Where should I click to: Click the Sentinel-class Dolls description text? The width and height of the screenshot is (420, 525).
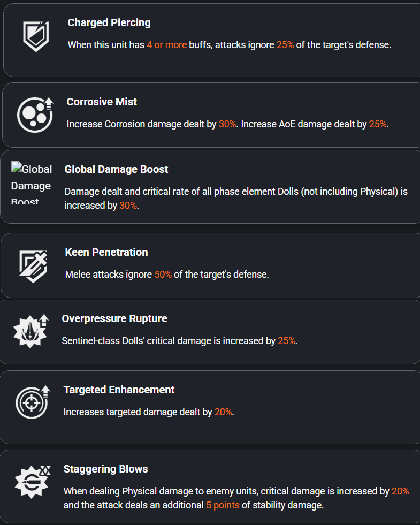point(179,341)
